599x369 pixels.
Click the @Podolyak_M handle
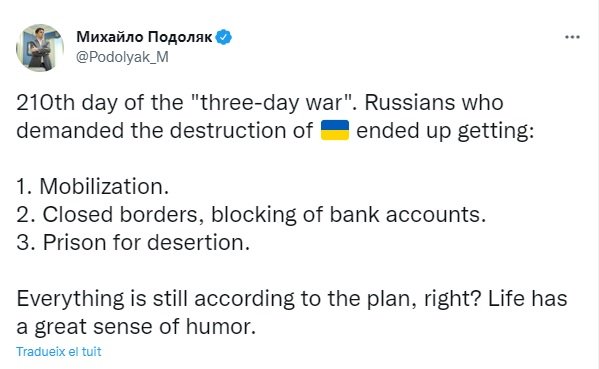[122, 57]
